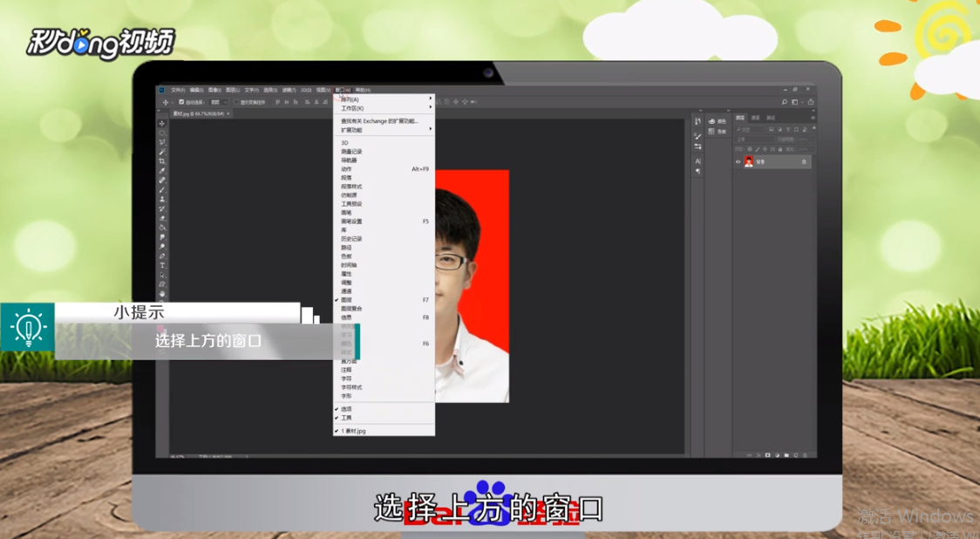
Task: Open Layers panel flyout menu
Action: 813,118
